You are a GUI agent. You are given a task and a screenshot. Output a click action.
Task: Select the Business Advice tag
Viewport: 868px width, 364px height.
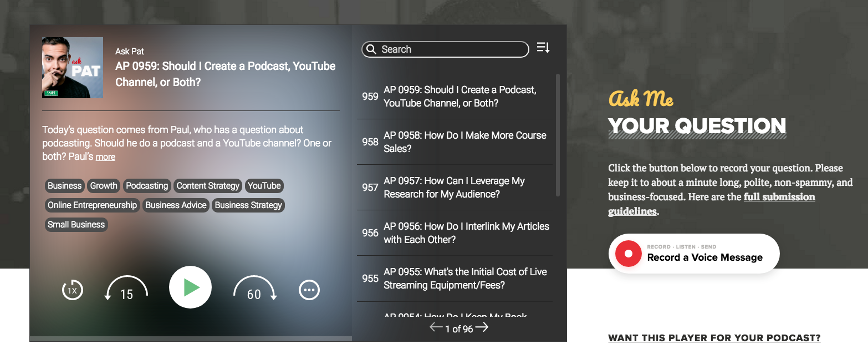coord(176,205)
